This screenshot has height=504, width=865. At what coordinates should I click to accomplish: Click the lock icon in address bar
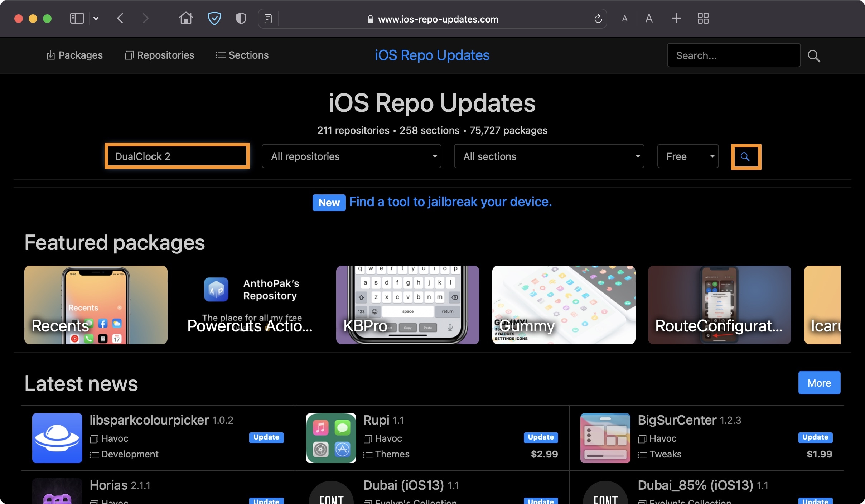(370, 19)
